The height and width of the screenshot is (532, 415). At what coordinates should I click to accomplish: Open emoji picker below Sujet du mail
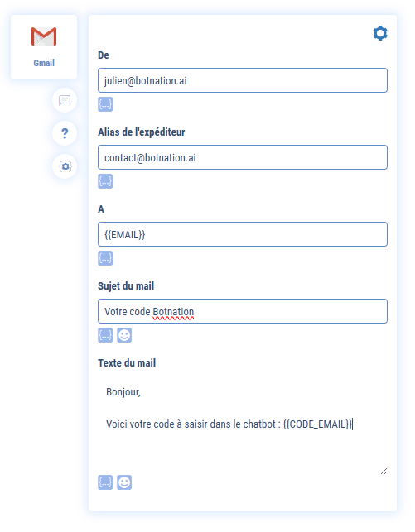point(124,335)
